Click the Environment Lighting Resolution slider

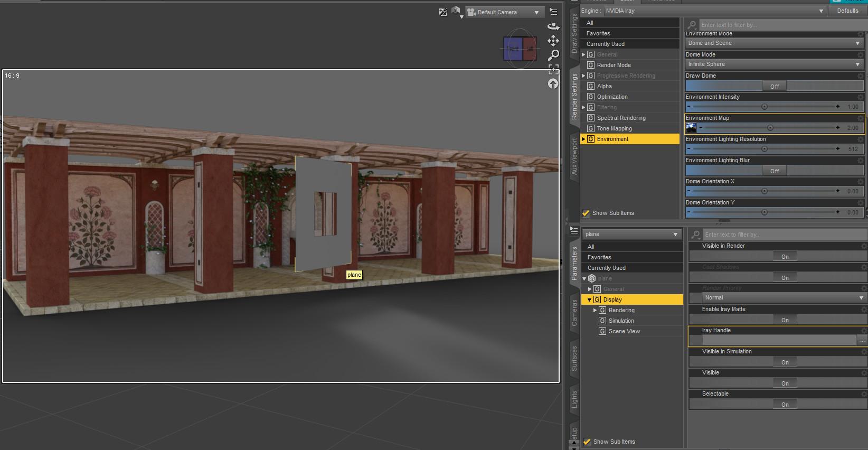[764, 149]
